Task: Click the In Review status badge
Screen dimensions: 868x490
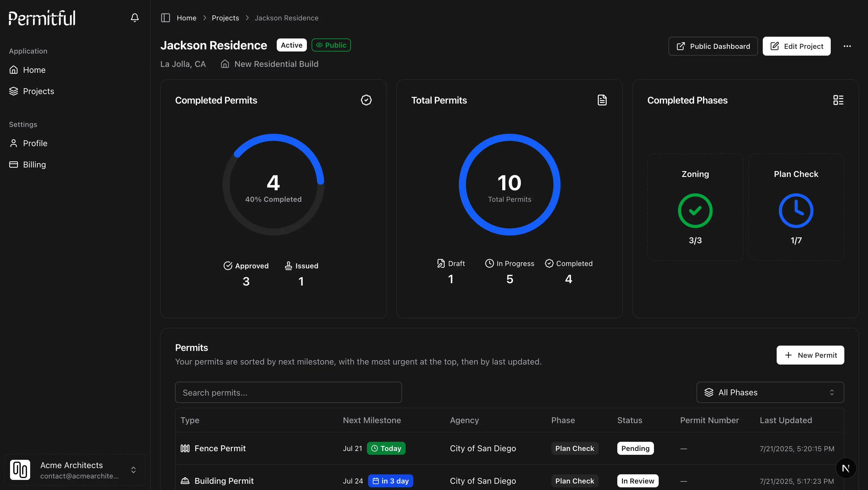Action: pyautogui.click(x=637, y=481)
